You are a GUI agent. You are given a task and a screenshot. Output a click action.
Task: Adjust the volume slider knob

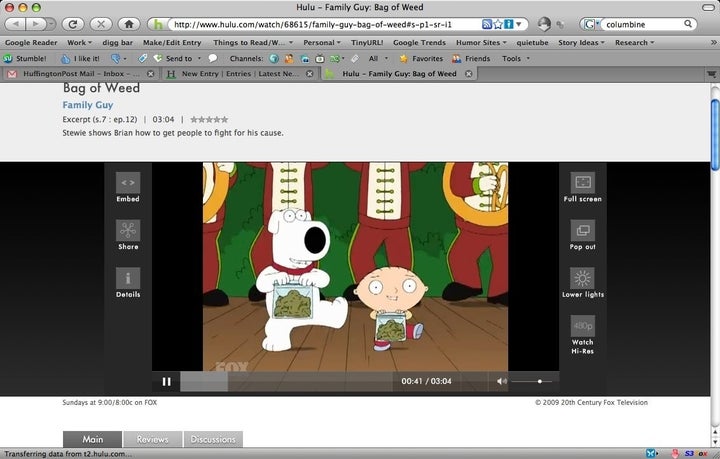540,381
